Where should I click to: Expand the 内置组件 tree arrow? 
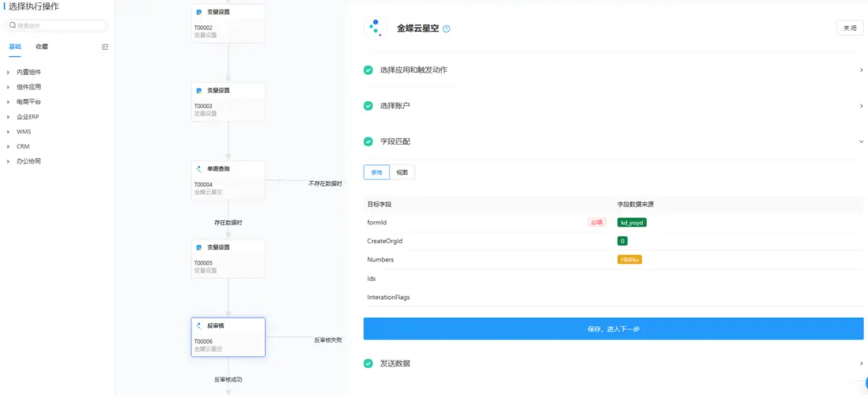9,72
